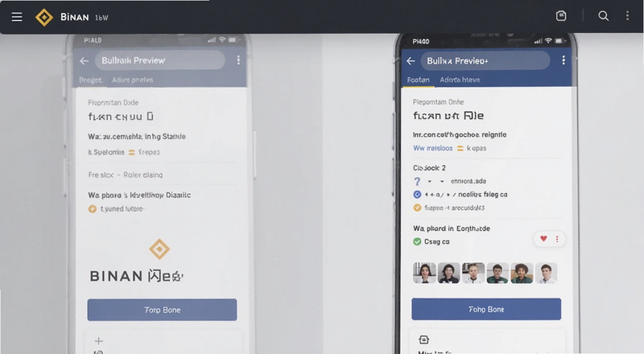Select the second avatar thumbnail
This screenshot has height=354, width=644.
point(448,273)
